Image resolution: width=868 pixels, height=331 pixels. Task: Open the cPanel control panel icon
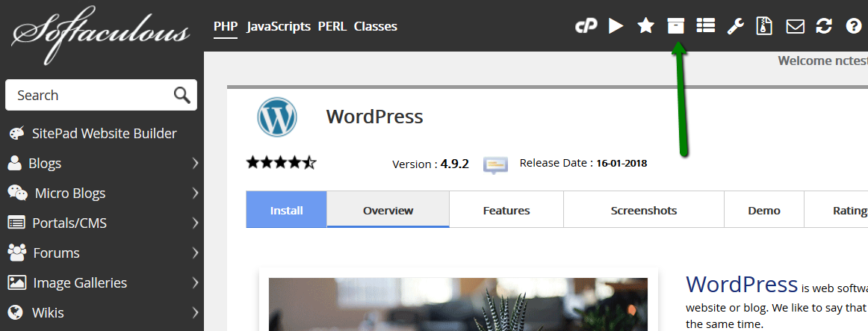(586, 26)
